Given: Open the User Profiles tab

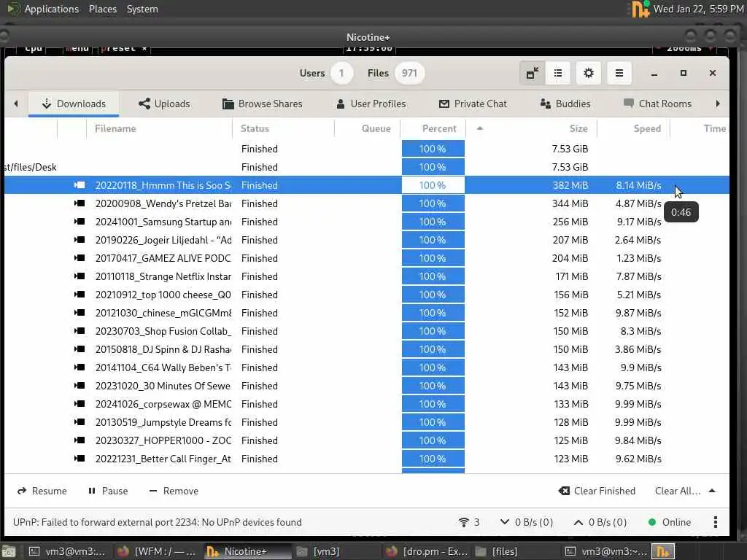Looking at the screenshot, I should click(x=371, y=104).
